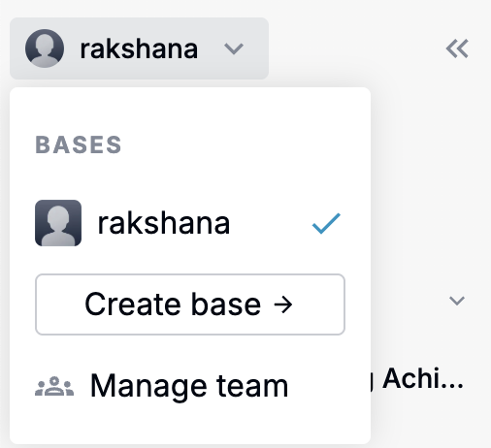
Task: Click the Create base text
Action: (x=173, y=304)
